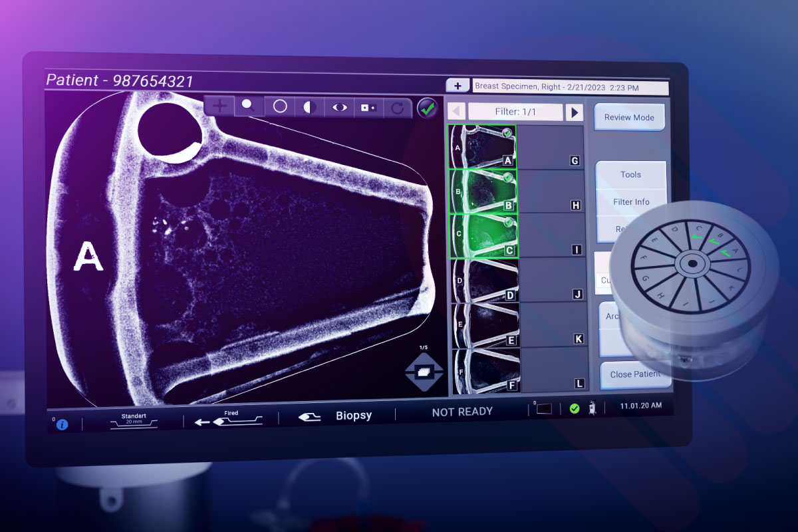Go to the next filter arrow
798x532 pixels.
coord(574,112)
